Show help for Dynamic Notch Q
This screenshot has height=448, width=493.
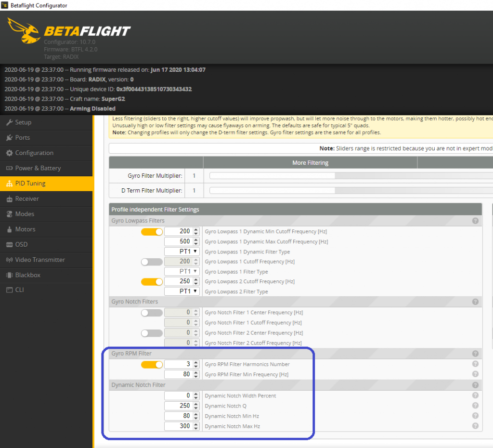(475, 405)
